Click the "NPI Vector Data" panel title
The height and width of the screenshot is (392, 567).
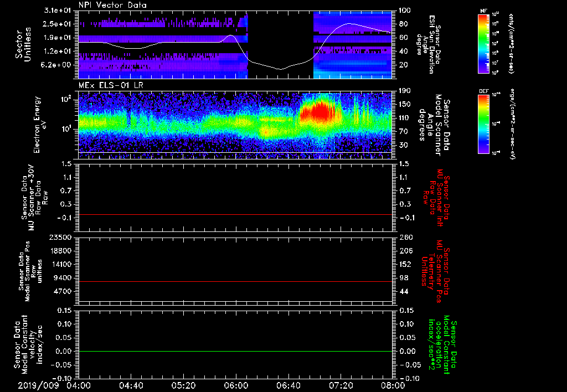(112, 5)
